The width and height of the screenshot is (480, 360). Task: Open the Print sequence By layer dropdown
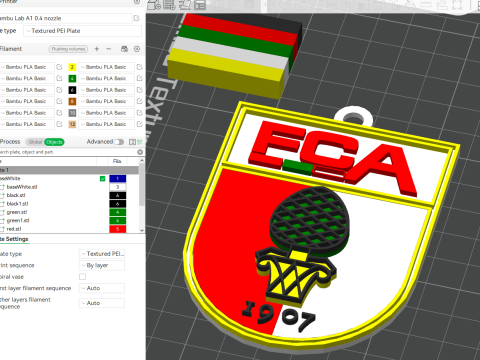(x=102, y=266)
